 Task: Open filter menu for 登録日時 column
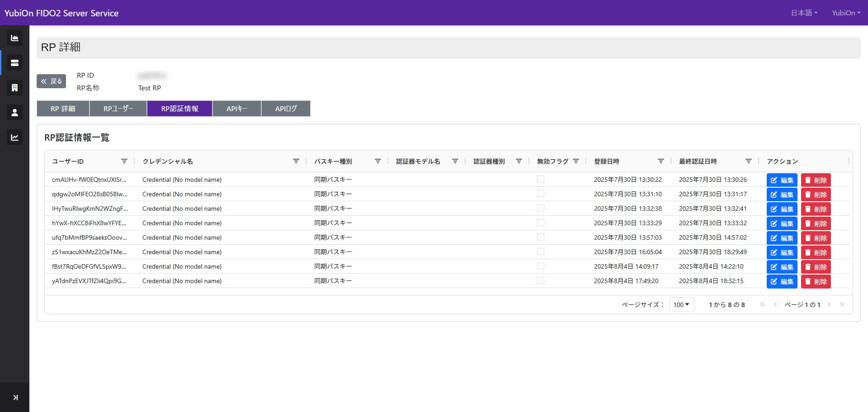(661, 161)
